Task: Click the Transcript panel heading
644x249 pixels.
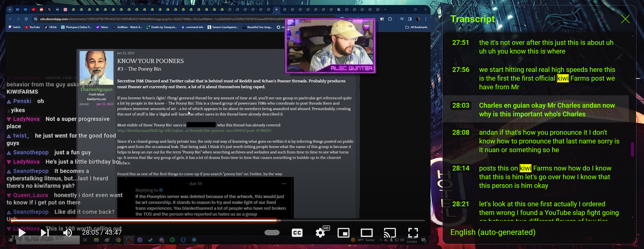Action: point(472,19)
